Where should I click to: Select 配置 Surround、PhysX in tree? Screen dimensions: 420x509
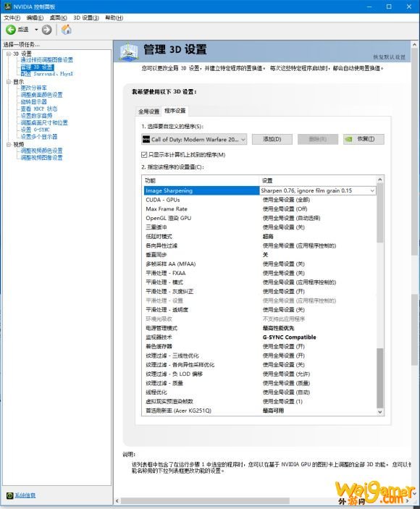(x=47, y=74)
